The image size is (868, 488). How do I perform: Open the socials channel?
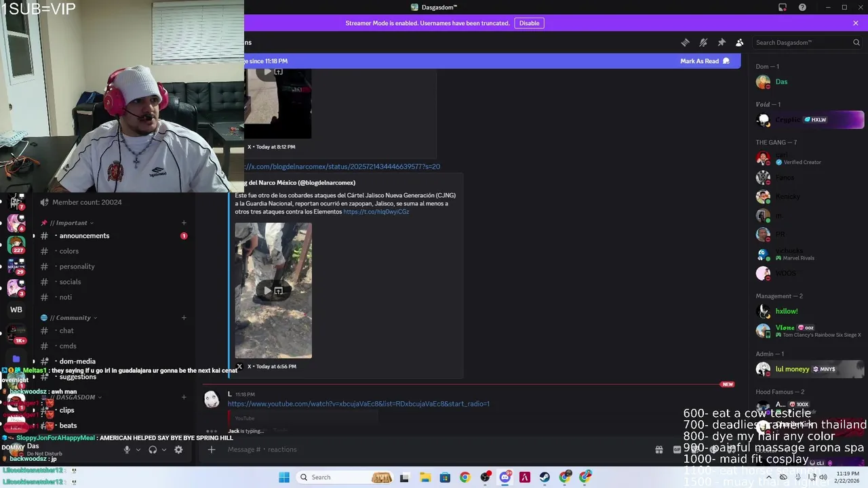click(x=113, y=282)
